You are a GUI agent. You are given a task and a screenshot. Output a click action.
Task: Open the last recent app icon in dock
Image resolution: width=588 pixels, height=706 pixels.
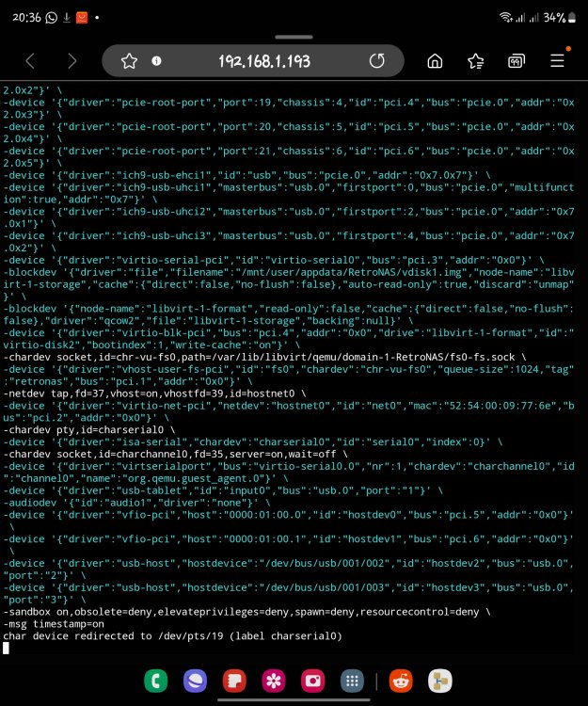pos(440,681)
